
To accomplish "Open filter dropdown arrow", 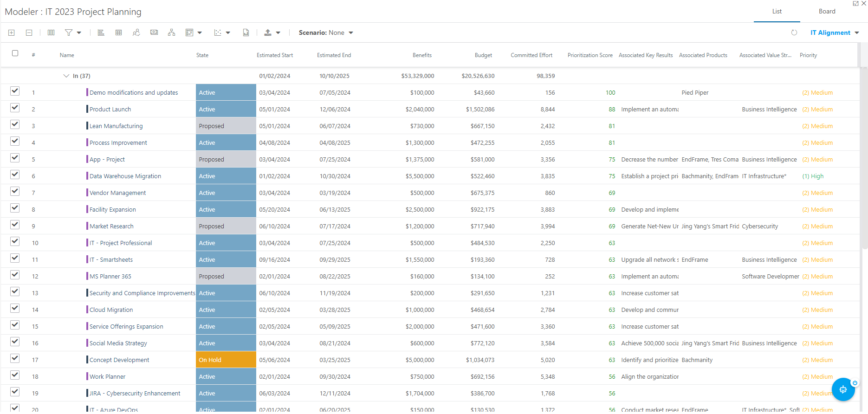I will [79, 32].
